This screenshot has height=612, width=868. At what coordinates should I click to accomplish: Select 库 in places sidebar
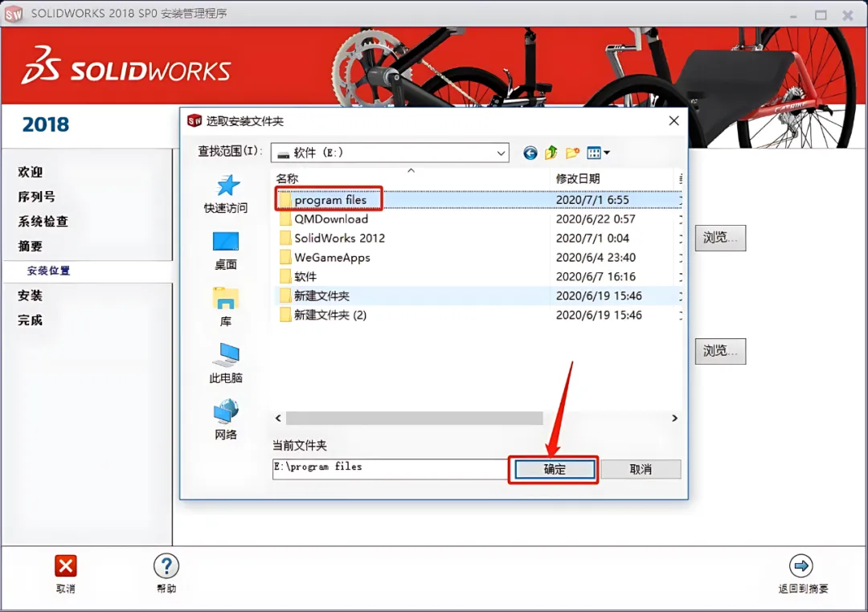tap(226, 307)
